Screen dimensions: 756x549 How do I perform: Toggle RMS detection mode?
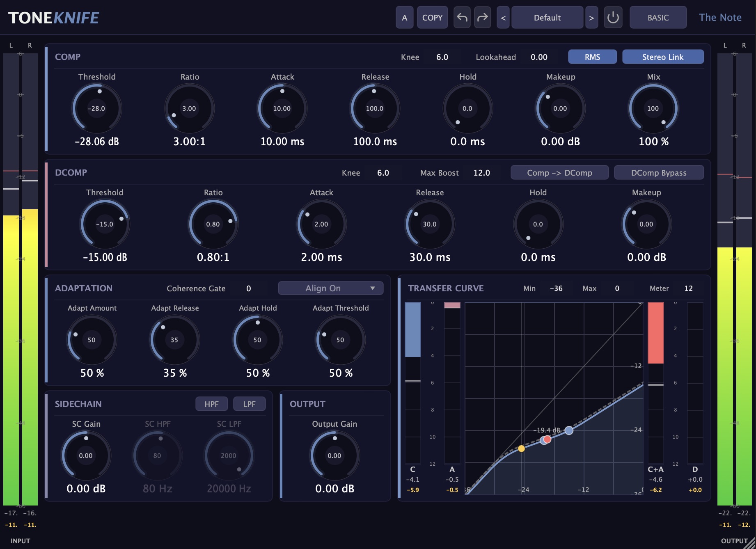point(592,57)
